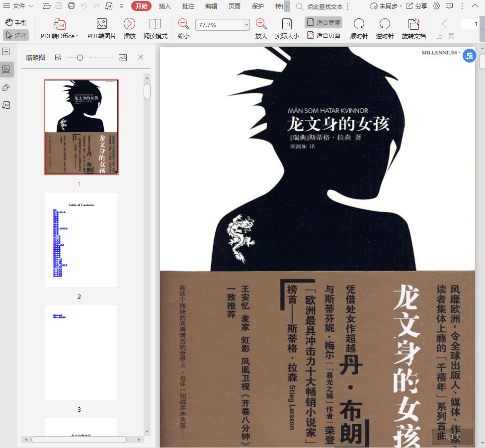Open the sidebar panel below thumbnails
This screenshot has height=448, width=485.
[x=6, y=87]
